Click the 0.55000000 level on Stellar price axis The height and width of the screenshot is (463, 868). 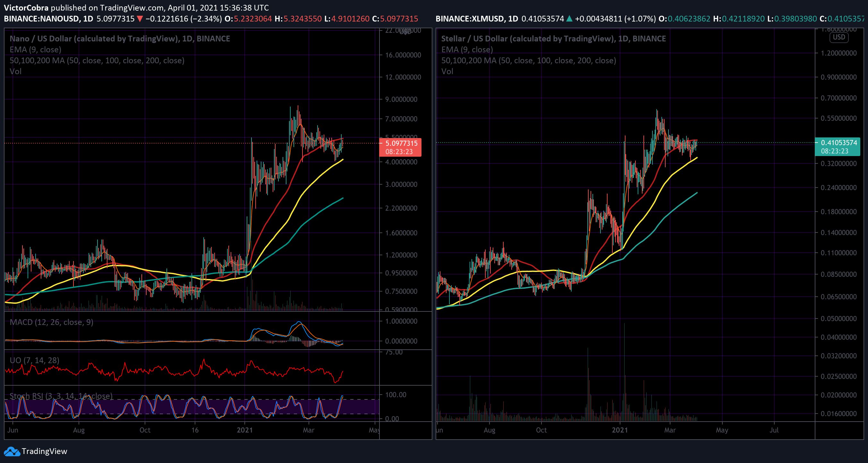point(839,118)
